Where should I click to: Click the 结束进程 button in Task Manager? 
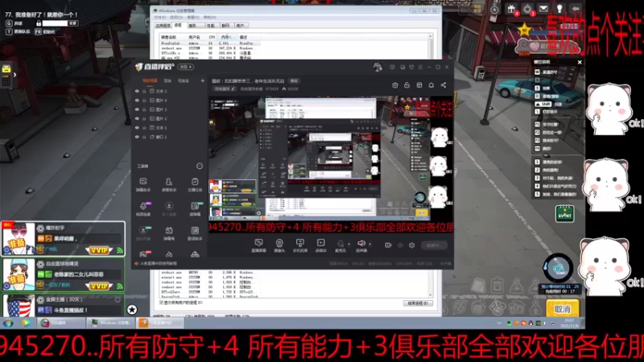[417, 303]
